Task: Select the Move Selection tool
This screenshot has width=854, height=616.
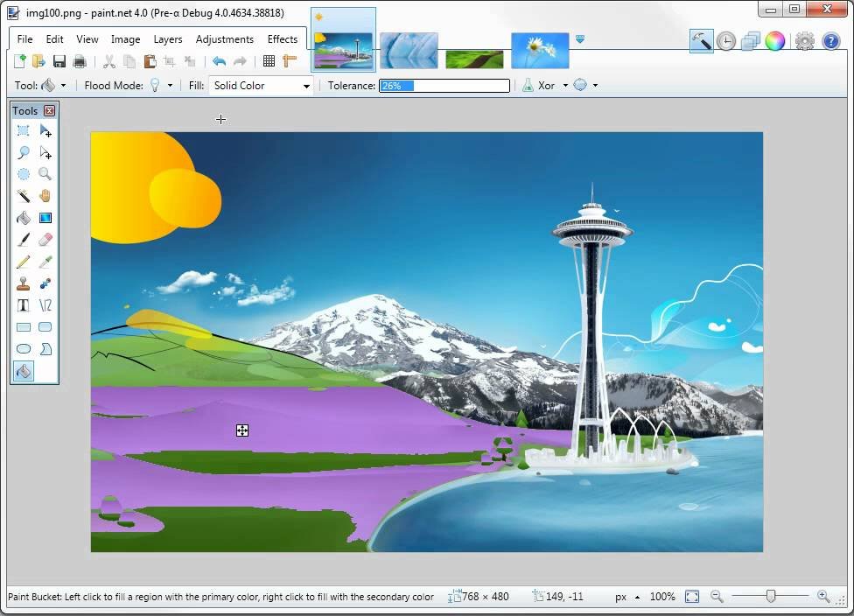Action: pyautogui.click(x=45, y=152)
